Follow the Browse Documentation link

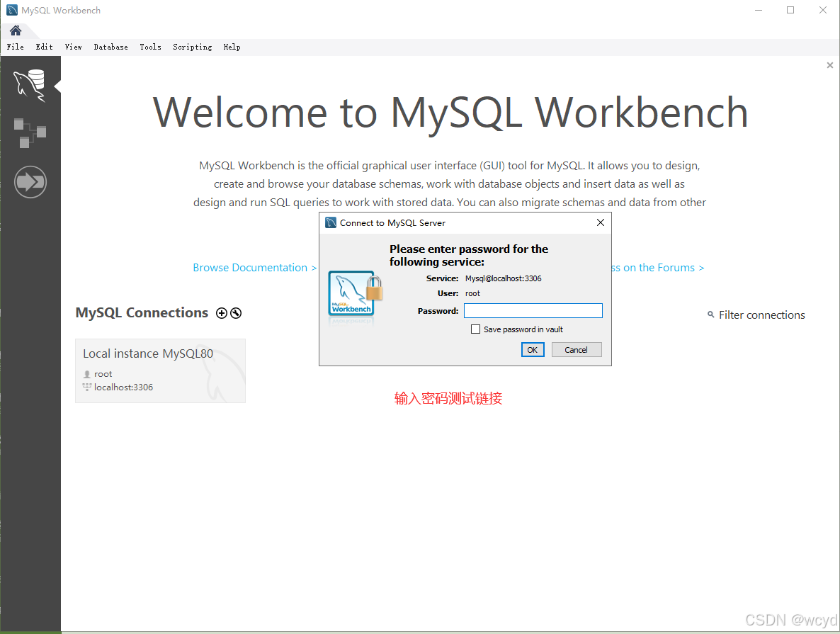pos(254,268)
